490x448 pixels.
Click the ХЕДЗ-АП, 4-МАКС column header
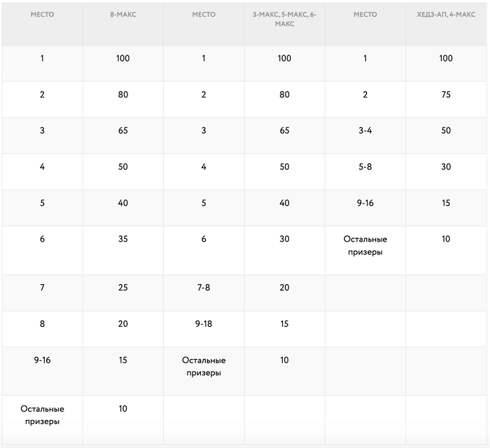click(x=446, y=14)
